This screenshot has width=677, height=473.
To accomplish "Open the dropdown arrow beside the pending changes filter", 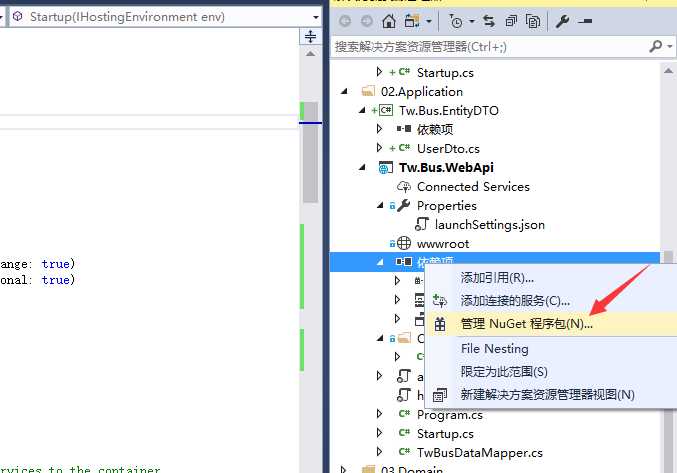I will (x=472, y=21).
